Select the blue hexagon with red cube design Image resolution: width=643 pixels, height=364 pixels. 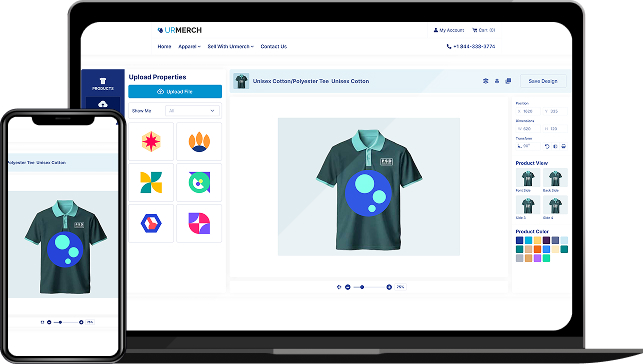coord(151,223)
